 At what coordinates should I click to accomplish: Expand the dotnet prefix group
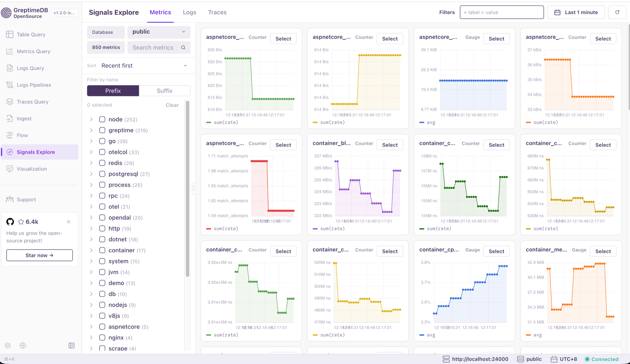pos(91,239)
